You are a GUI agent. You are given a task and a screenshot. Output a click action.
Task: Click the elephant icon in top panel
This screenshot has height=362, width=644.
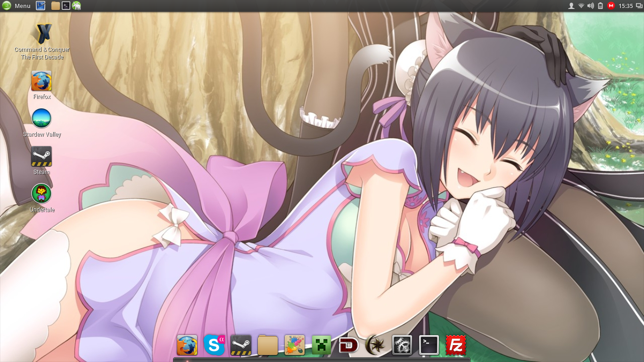click(76, 6)
